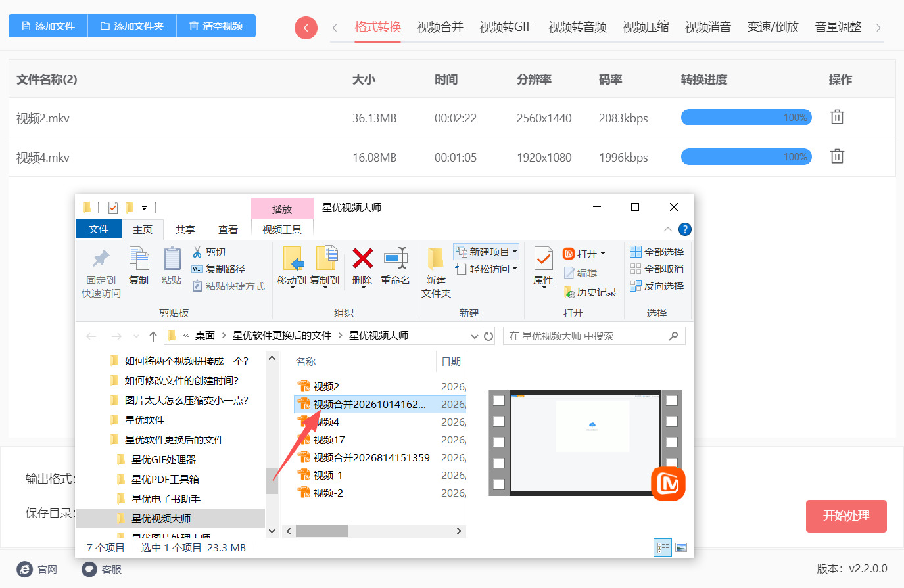The height and width of the screenshot is (588, 904).
Task: Select the file 视频17 in the list
Action: [329, 440]
